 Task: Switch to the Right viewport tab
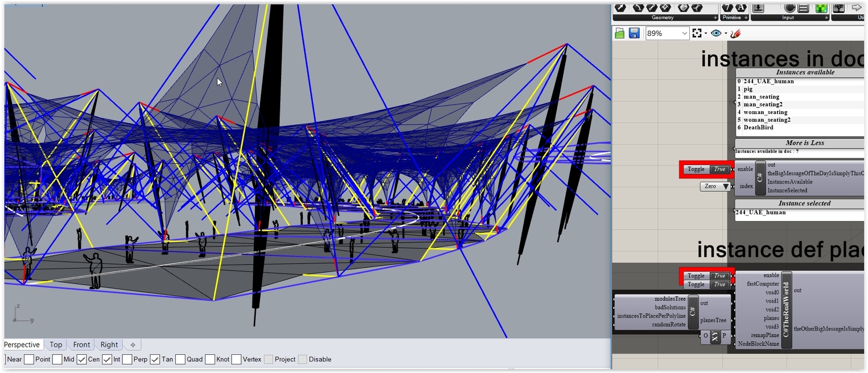click(x=109, y=345)
